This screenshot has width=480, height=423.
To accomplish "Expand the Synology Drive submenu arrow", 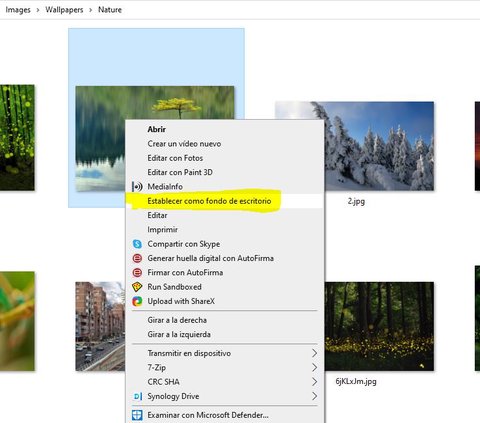I will pyautogui.click(x=314, y=396).
